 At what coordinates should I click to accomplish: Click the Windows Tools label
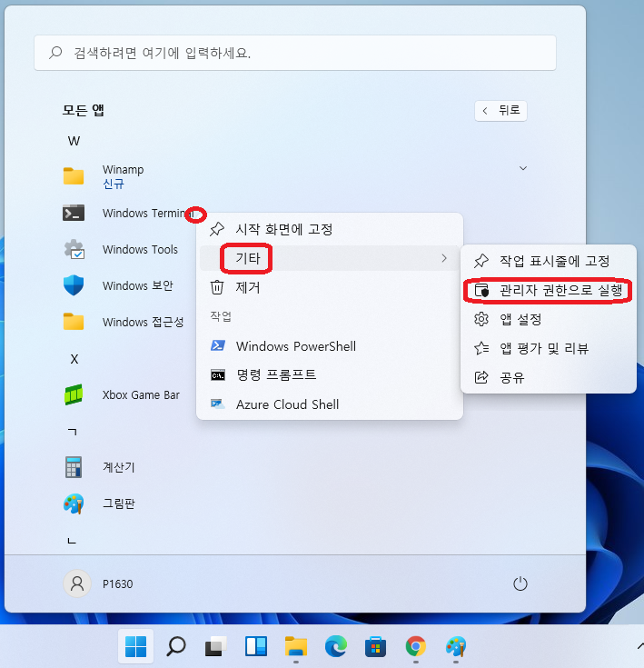(x=140, y=249)
